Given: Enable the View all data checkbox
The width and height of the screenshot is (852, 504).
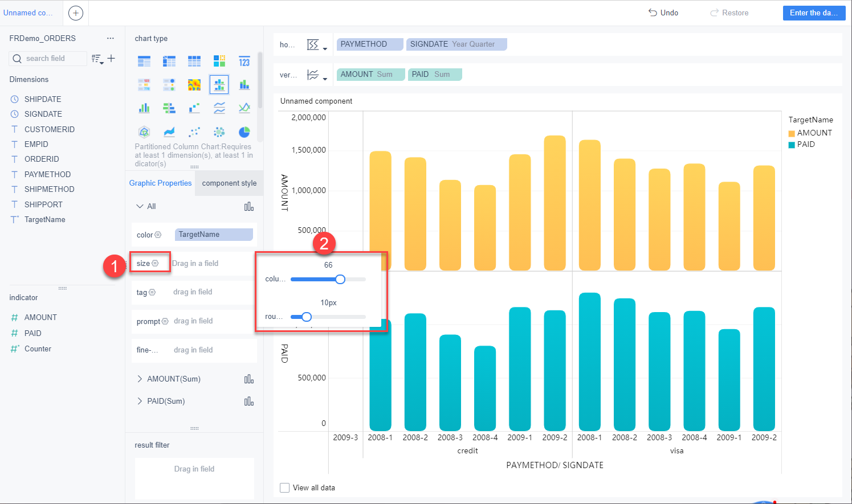Looking at the screenshot, I should (285, 487).
